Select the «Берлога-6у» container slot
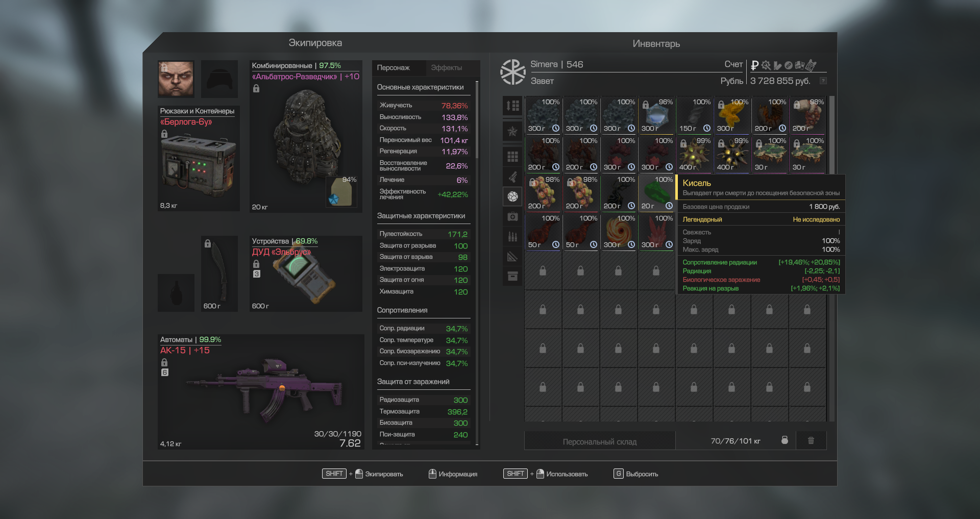 (199, 159)
